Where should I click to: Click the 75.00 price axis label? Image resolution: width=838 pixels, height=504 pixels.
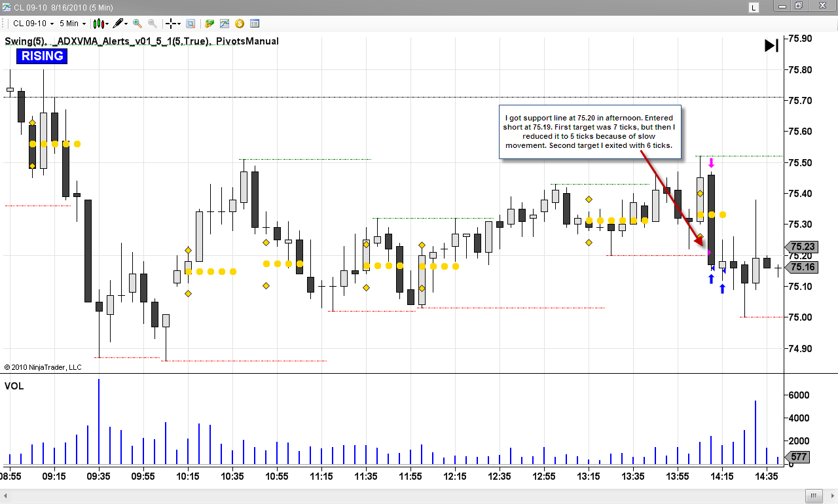point(801,317)
